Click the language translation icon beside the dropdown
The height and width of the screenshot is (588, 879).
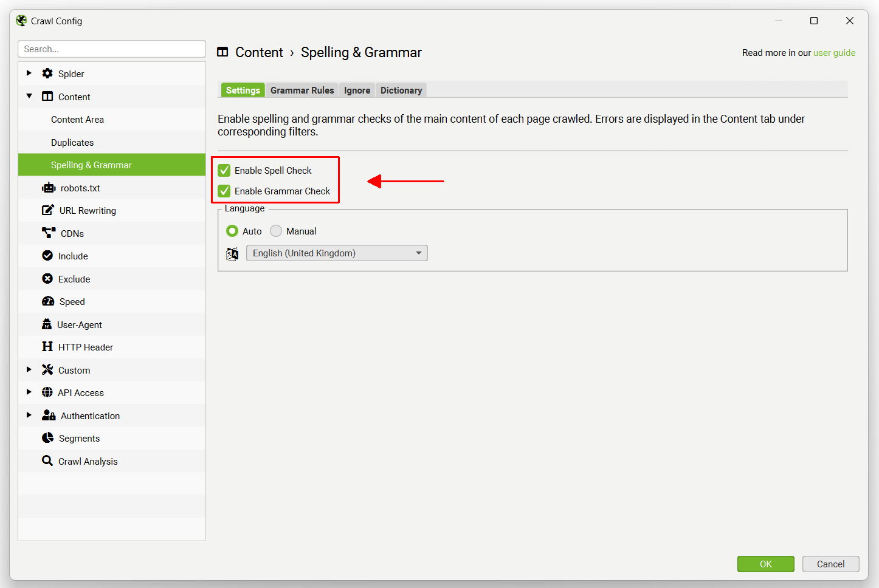point(232,253)
